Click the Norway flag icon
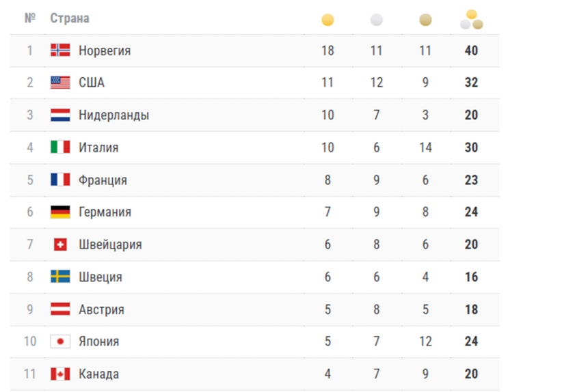Screen dimensions: 588x392 tap(60, 51)
